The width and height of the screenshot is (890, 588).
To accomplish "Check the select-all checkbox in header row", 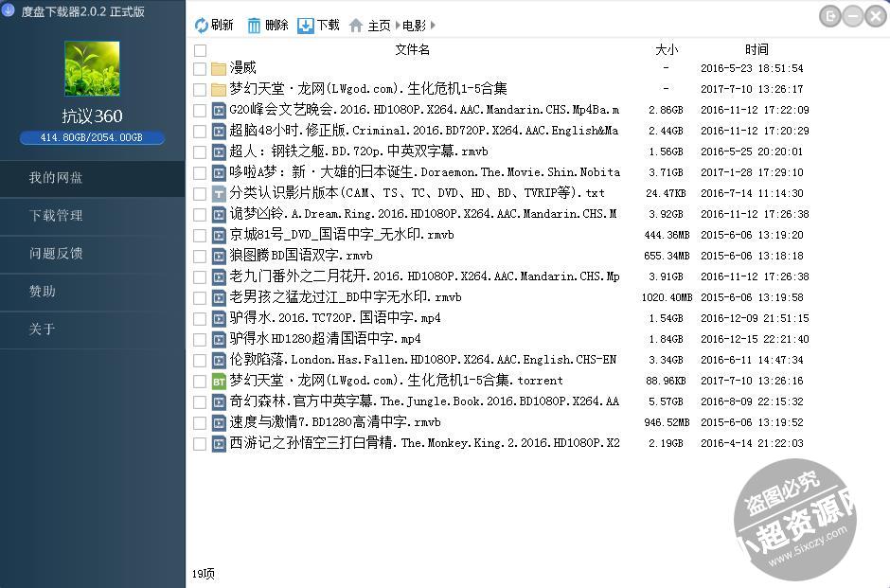I will 199,49.
